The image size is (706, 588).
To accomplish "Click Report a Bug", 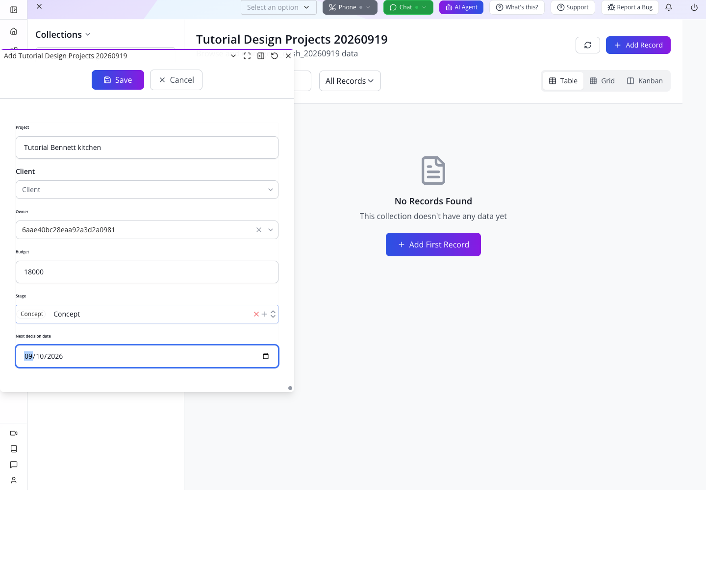I will click(x=630, y=7).
